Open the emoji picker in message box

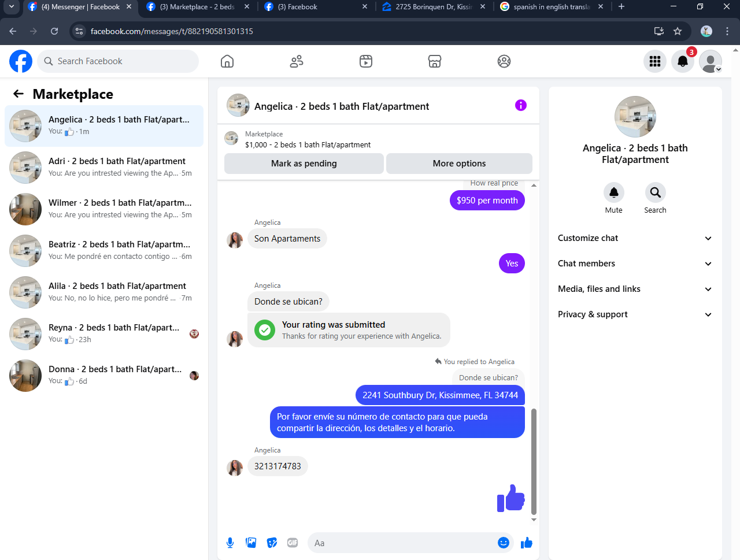click(504, 543)
